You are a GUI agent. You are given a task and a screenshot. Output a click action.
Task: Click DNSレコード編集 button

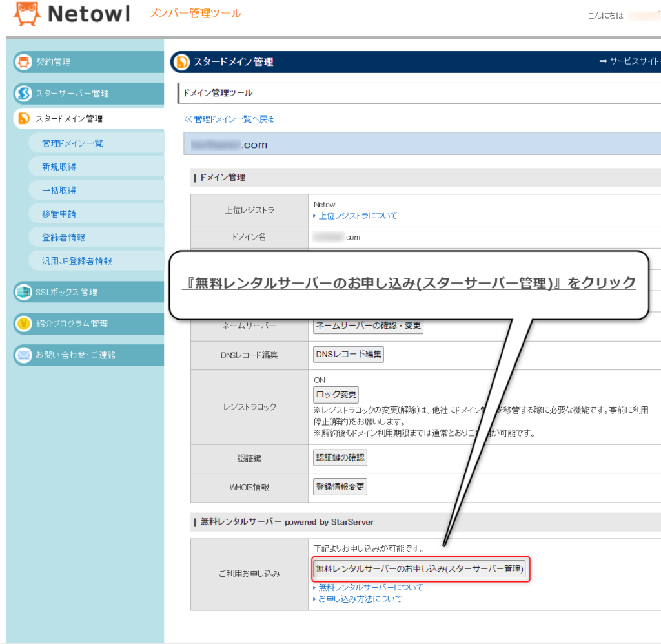[x=348, y=354]
